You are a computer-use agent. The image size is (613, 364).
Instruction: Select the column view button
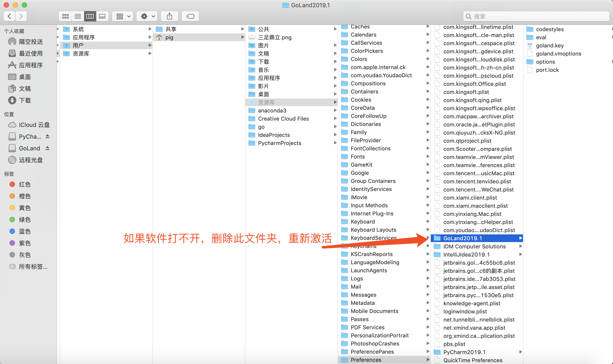coord(90,16)
